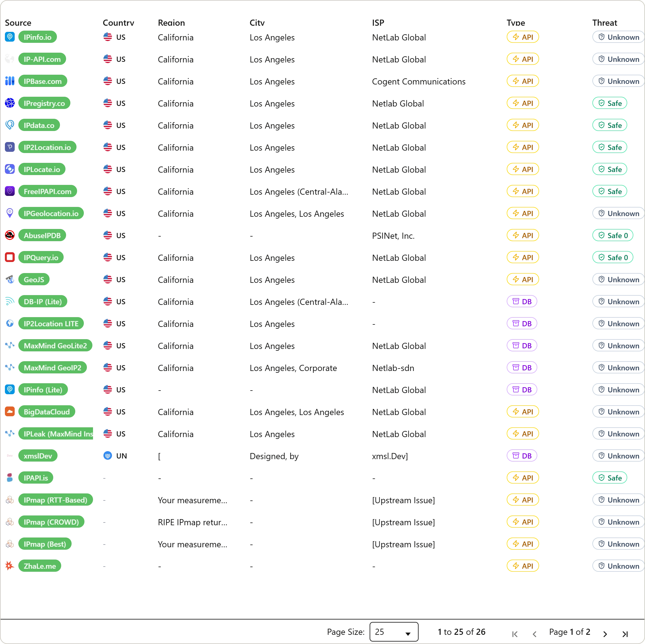Click the Netlab-sdn ISP cell
Image resolution: width=645 pixels, height=644 pixels.
pyautogui.click(x=393, y=368)
